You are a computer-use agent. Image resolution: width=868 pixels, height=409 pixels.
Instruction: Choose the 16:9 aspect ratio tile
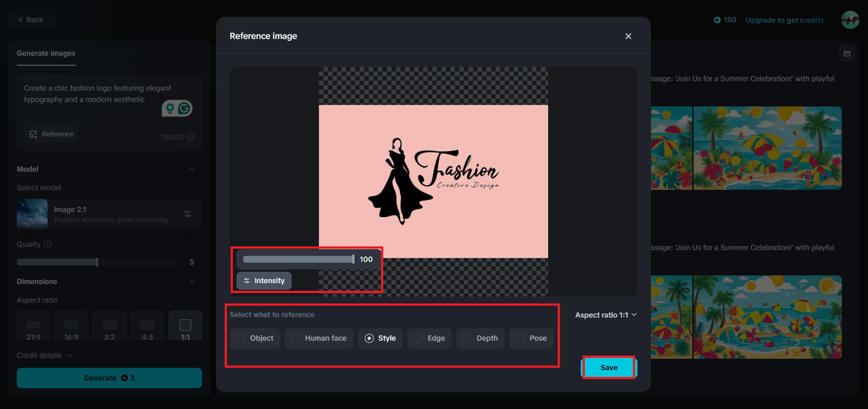point(71,326)
